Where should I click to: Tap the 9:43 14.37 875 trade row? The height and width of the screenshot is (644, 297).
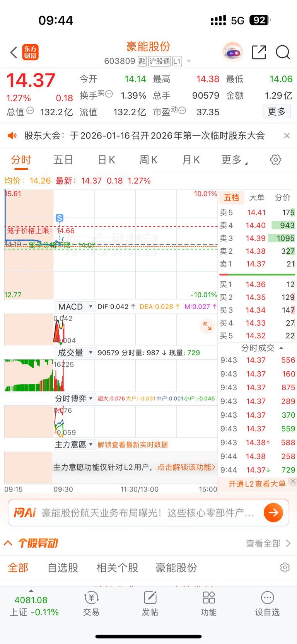(x=257, y=388)
